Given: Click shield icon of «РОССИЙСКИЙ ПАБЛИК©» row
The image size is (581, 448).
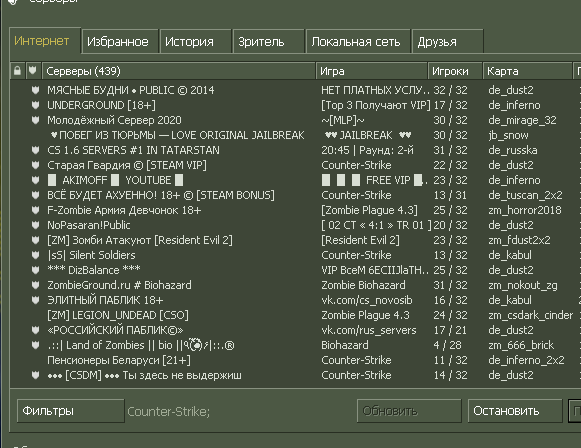Looking at the screenshot, I should (x=36, y=330).
